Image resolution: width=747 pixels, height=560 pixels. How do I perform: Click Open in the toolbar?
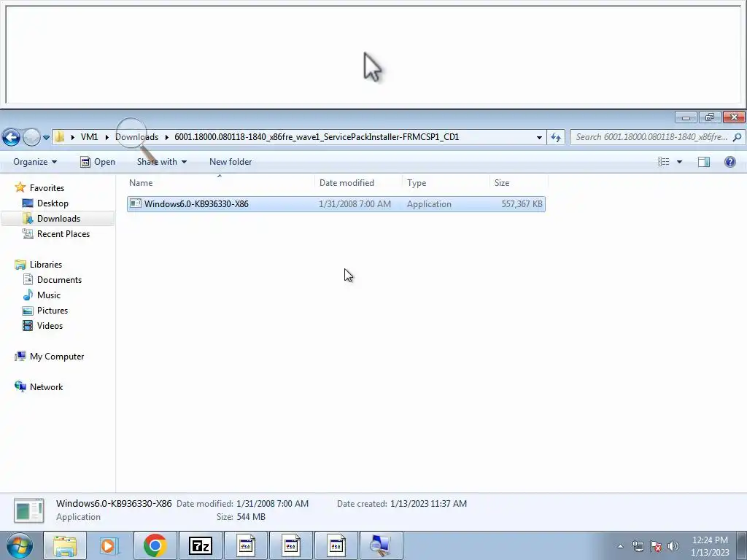pyautogui.click(x=98, y=162)
